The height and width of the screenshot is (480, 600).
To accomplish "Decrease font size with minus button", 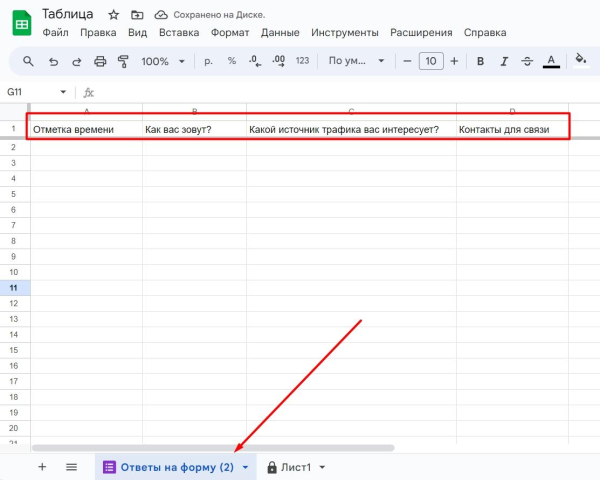I will coord(407,61).
